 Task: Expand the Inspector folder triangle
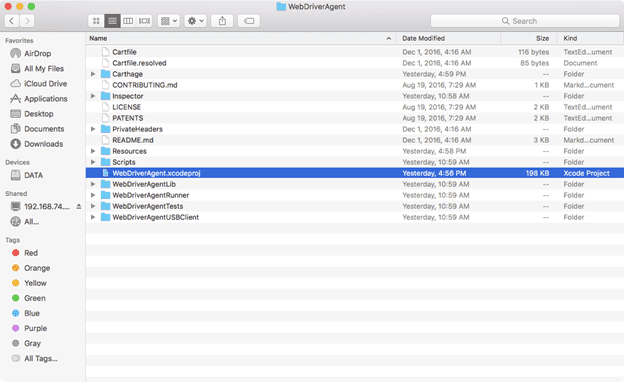[93, 96]
